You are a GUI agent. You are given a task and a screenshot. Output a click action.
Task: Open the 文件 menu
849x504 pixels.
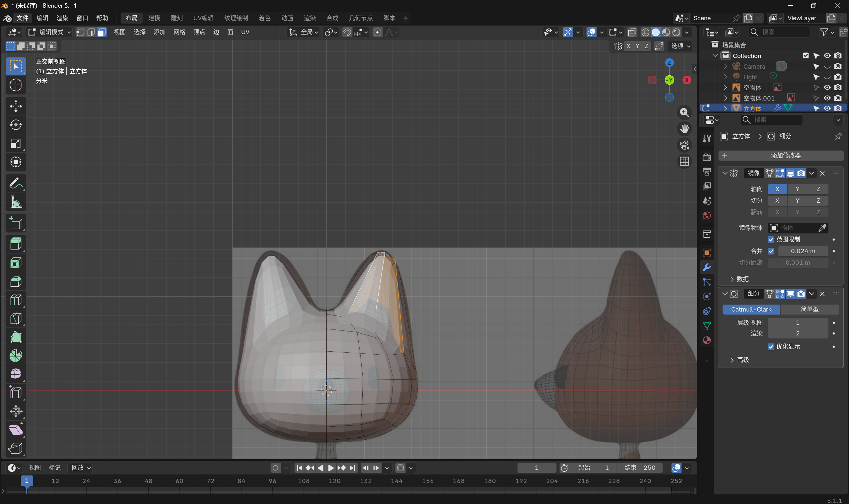coord(23,18)
